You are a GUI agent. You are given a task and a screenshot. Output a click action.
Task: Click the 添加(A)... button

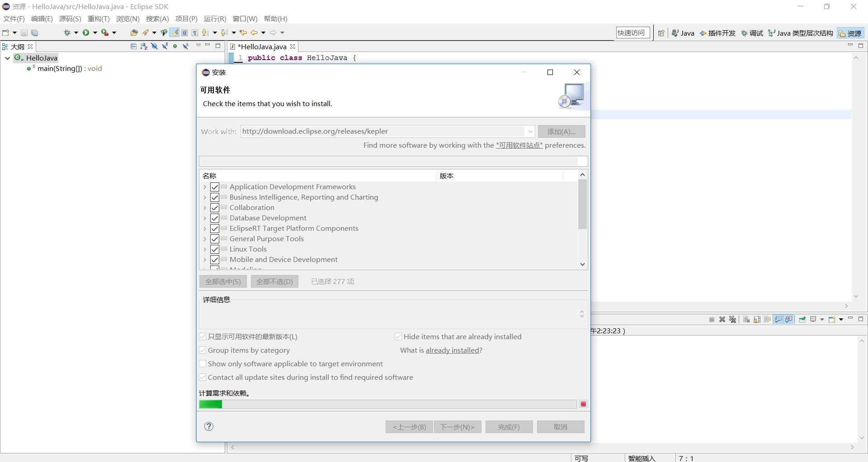561,131
